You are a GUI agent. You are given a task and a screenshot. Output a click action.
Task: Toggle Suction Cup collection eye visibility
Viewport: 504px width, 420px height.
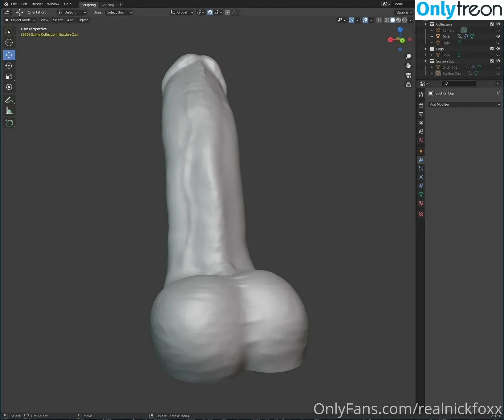click(x=498, y=61)
